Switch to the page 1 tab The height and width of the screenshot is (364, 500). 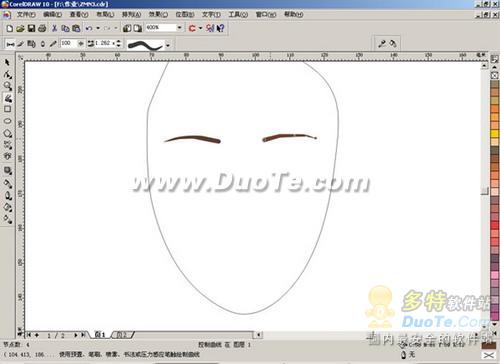(x=100, y=335)
